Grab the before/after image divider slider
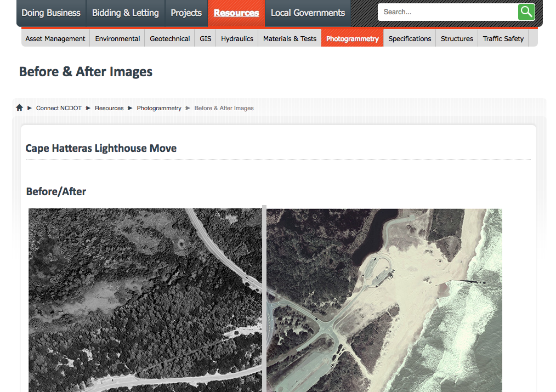This screenshot has height=392, width=556. click(x=264, y=299)
